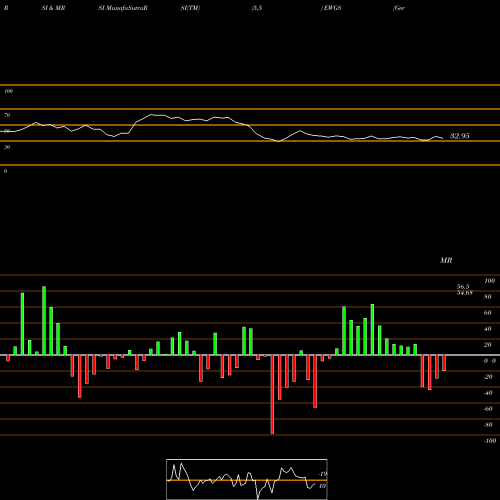
Task: Click the RSI value 32.95 label
Action: [460, 136]
